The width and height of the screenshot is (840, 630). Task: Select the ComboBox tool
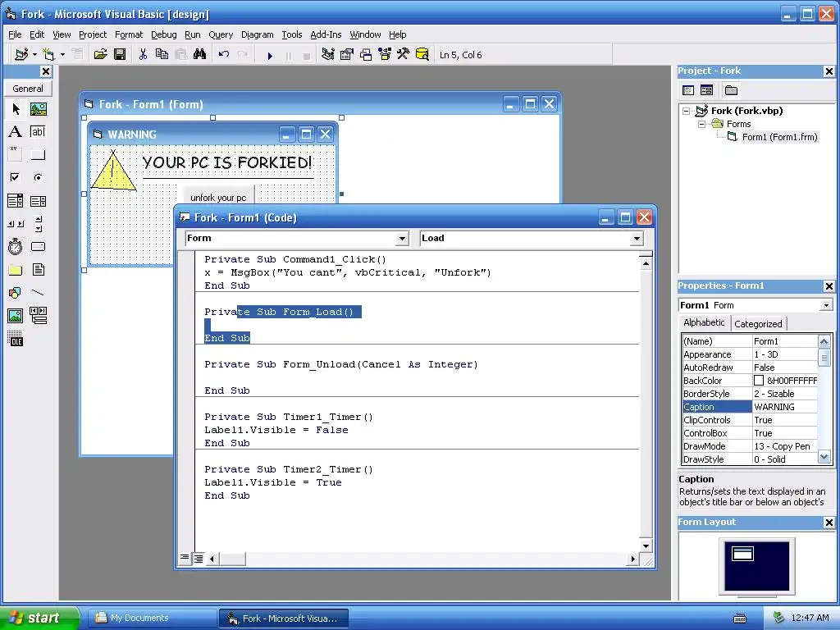(x=16, y=201)
